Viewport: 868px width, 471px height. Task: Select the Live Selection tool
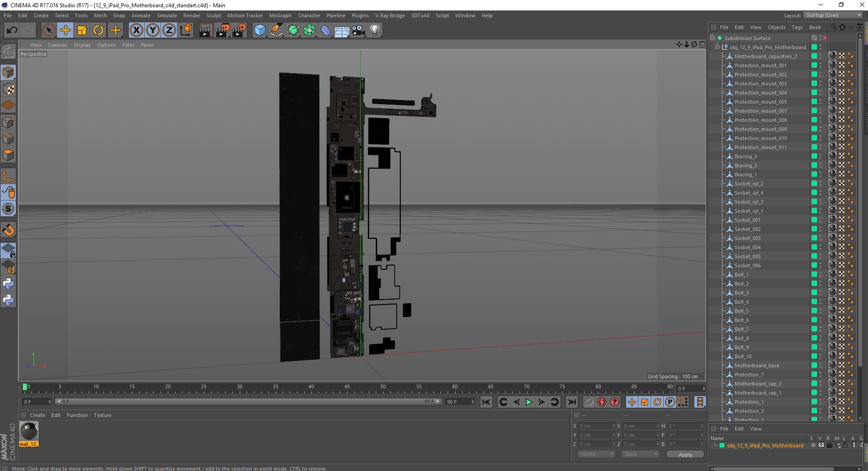(x=49, y=30)
